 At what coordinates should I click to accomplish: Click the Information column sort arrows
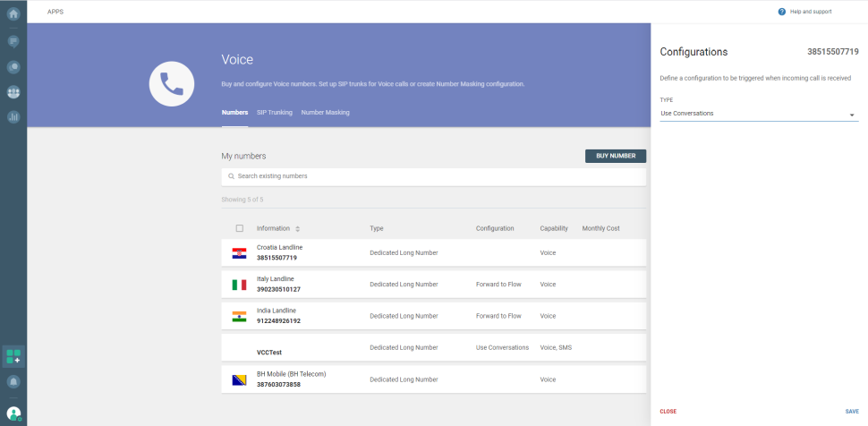pyautogui.click(x=298, y=229)
